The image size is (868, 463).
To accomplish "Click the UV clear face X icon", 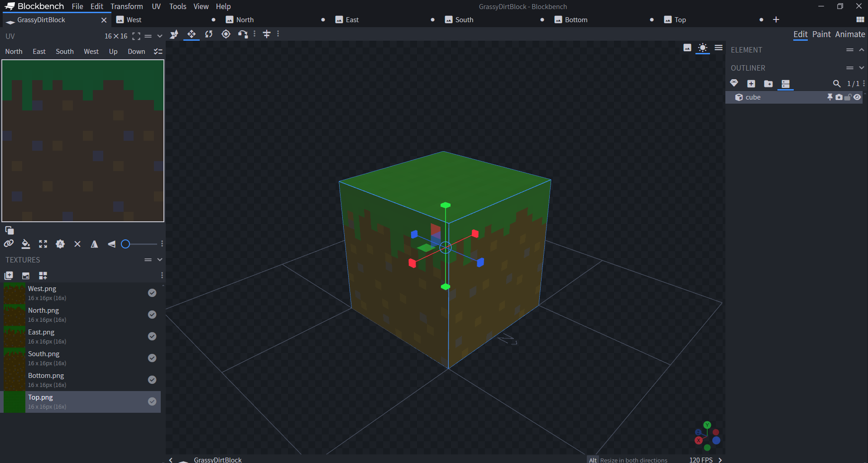I will point(77,244).
